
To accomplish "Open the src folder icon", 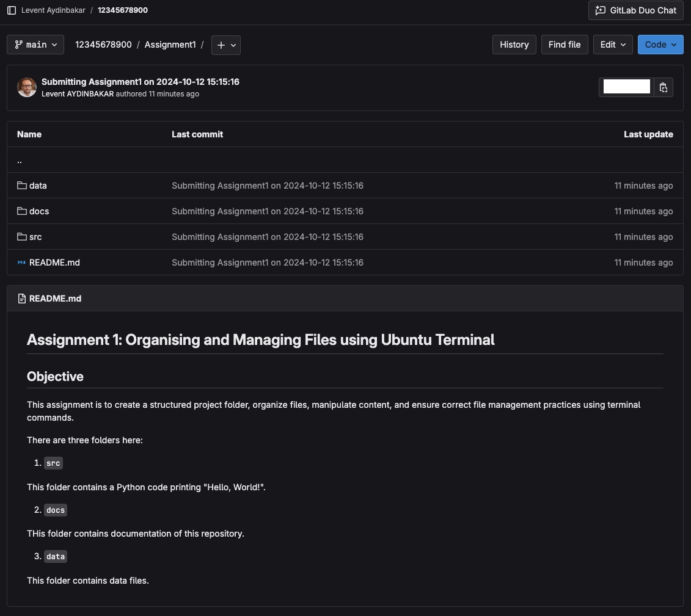I will pos(23,237).
